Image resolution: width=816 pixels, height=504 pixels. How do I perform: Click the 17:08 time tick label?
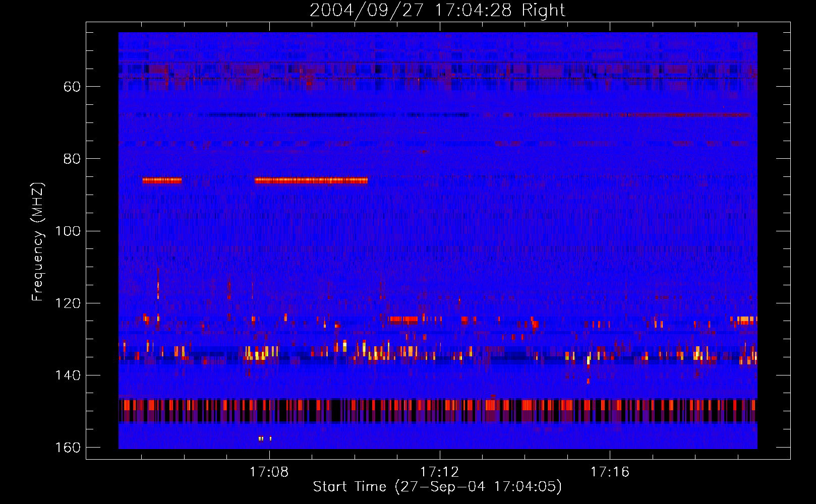(269, 472)
